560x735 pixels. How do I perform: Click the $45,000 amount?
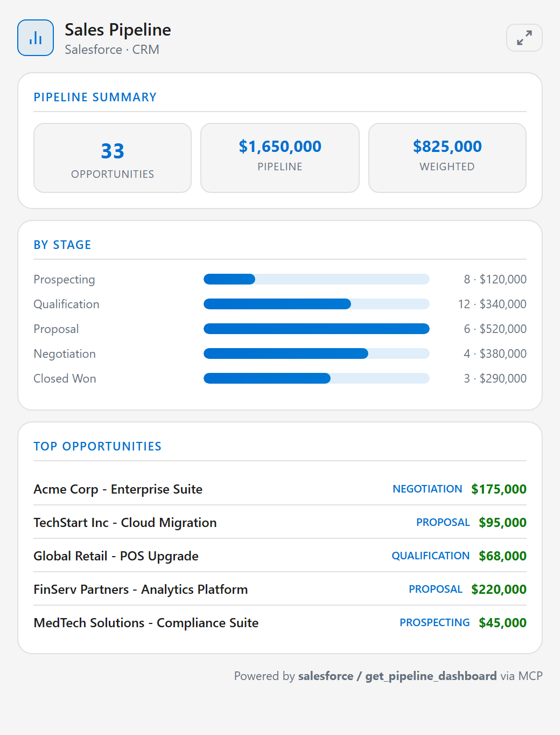502,623
